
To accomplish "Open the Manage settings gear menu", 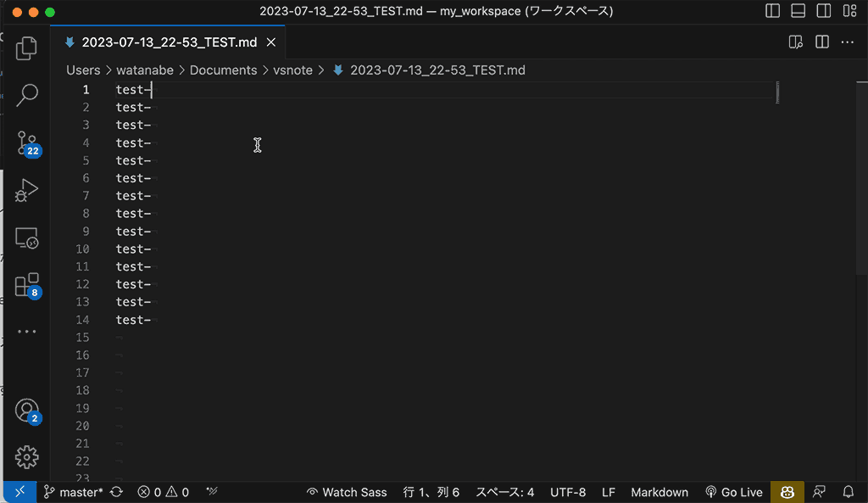I will tap(26, 456).
